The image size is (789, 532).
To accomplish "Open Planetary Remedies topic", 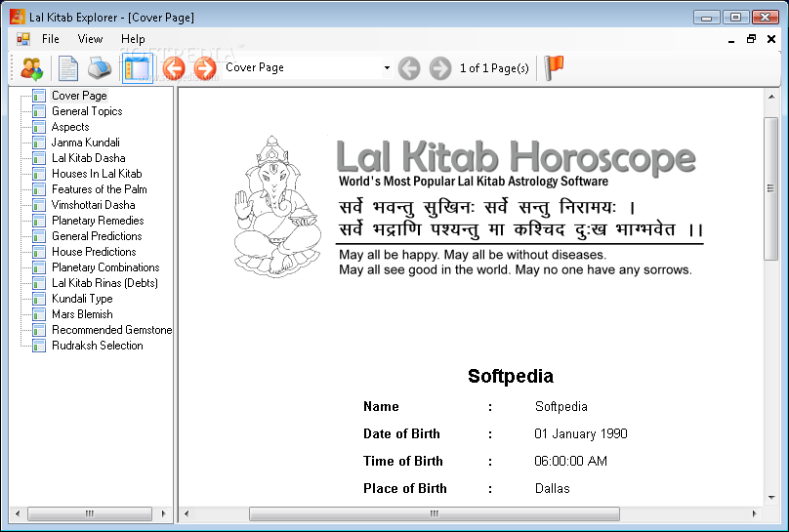I will (98, 221).
